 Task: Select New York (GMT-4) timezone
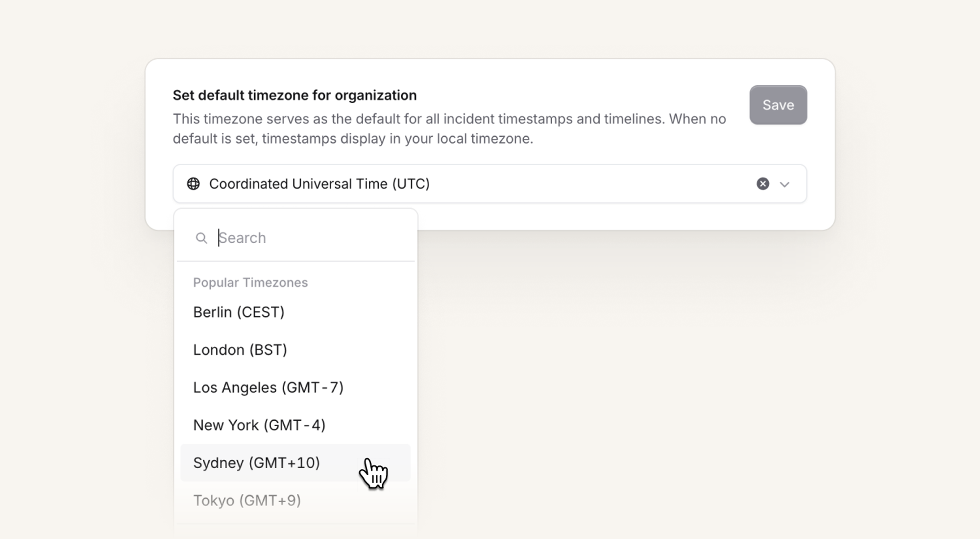(259, 425)
